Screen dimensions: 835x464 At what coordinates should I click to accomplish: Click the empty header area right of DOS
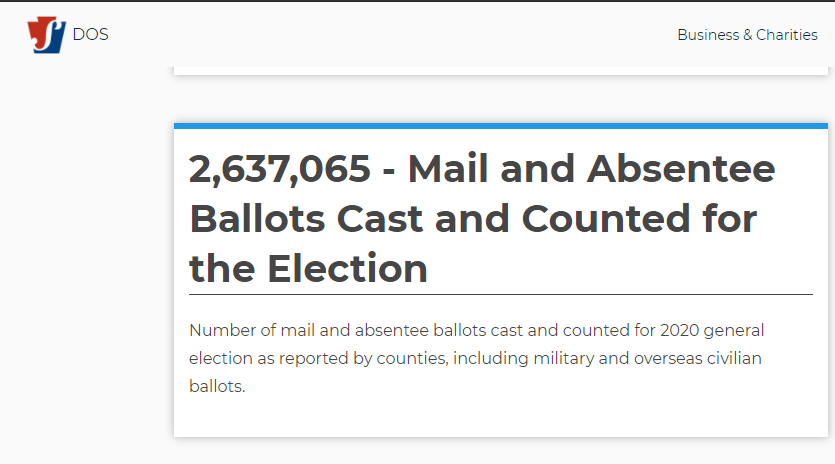pos(389,35)
